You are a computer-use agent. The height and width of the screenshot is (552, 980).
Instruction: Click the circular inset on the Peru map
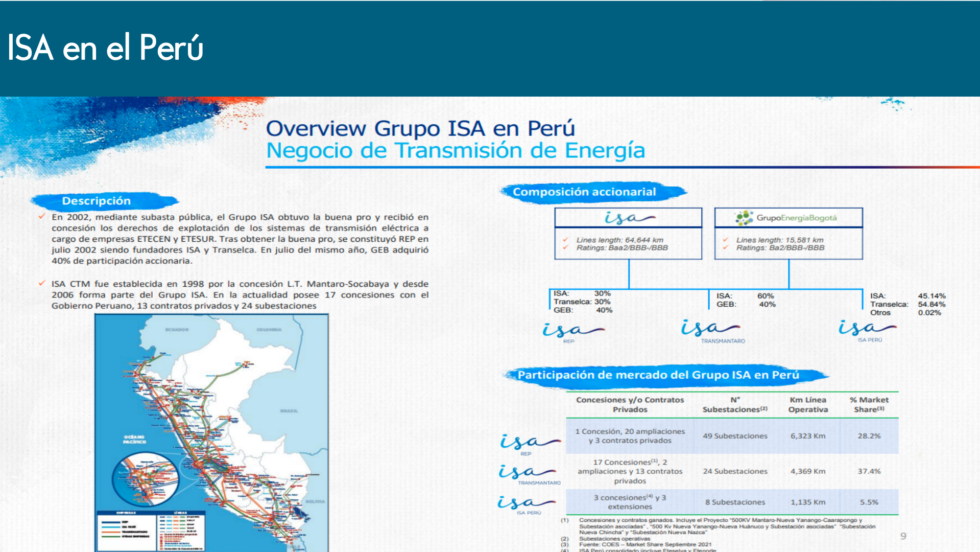coord(146,480)
